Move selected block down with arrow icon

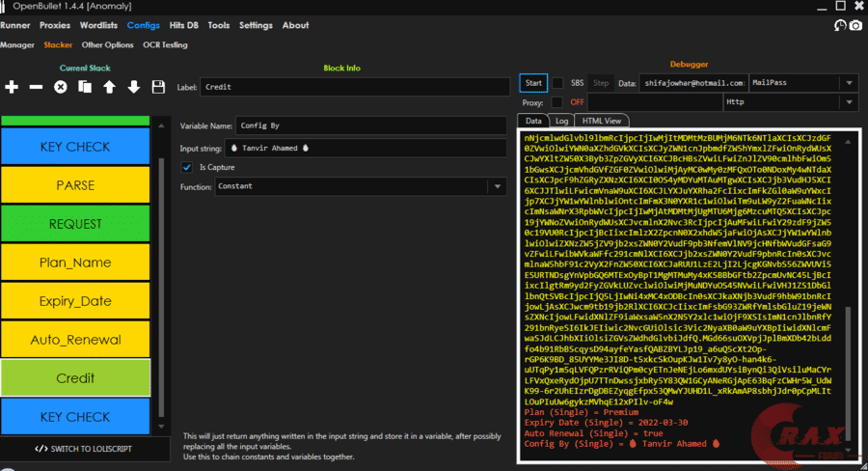tap(134, 87)
